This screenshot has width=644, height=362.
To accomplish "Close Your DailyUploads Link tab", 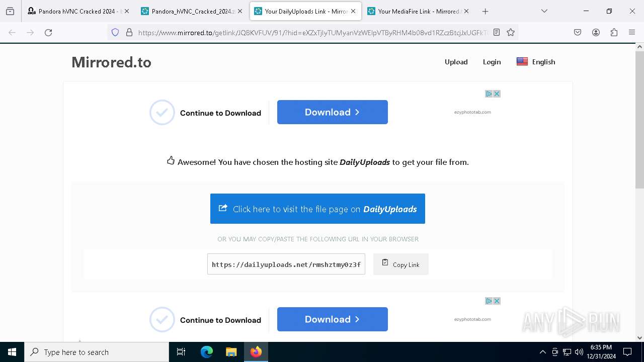I will (353, 11).
